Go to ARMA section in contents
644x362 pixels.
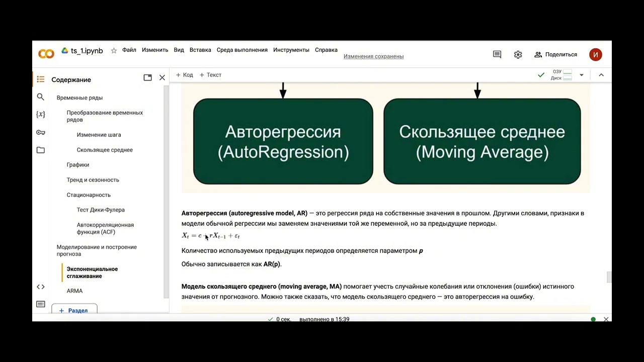74,291
